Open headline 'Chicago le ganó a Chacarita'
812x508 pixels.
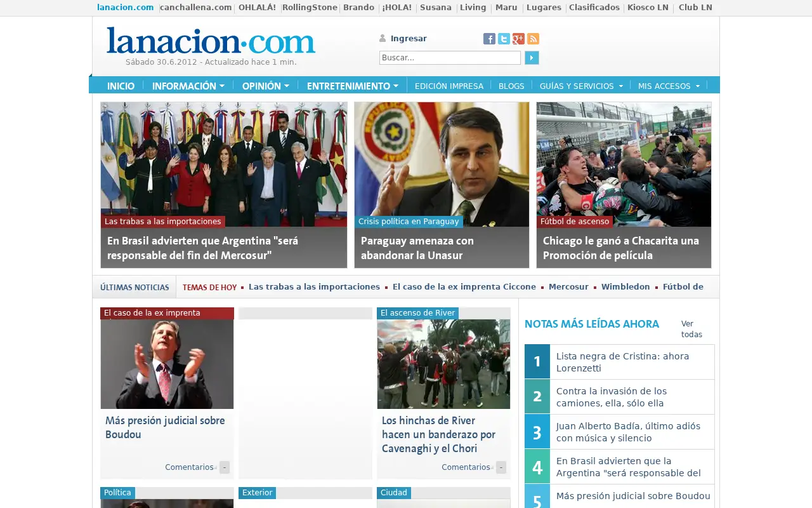pos(621,248)
